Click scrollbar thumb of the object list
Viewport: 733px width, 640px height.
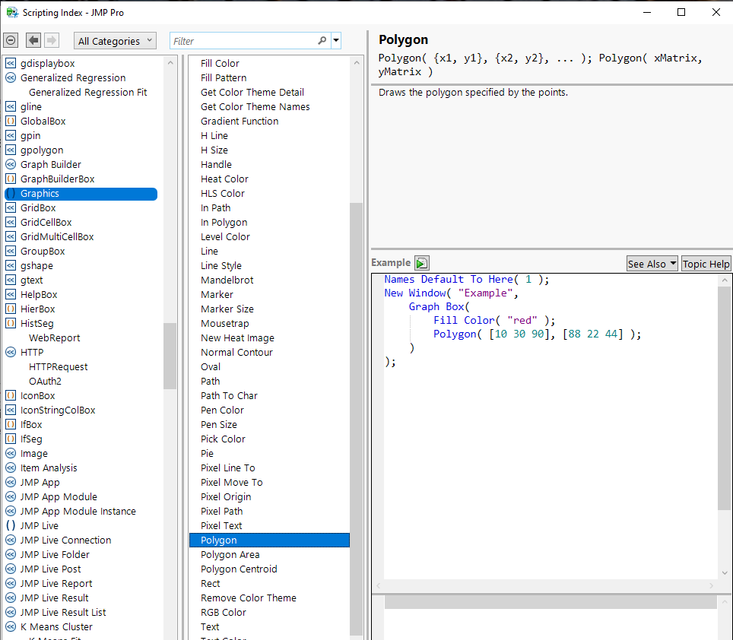[170, 356]
